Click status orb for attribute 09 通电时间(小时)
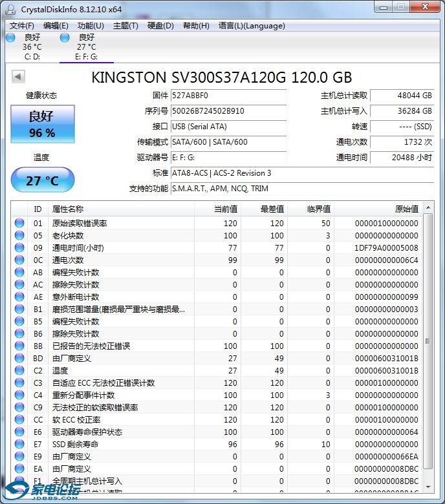The image size is (445, 504). pyautogui.click(x=19, y=247)
